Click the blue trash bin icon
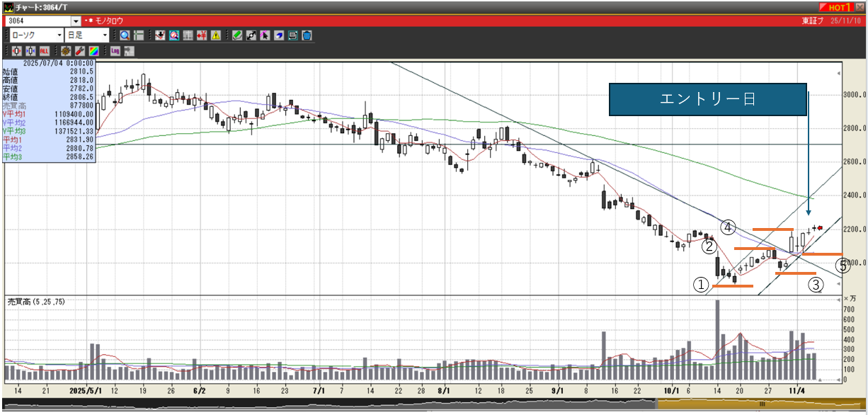Screen dimensions: 868x415 coord(307,35)
